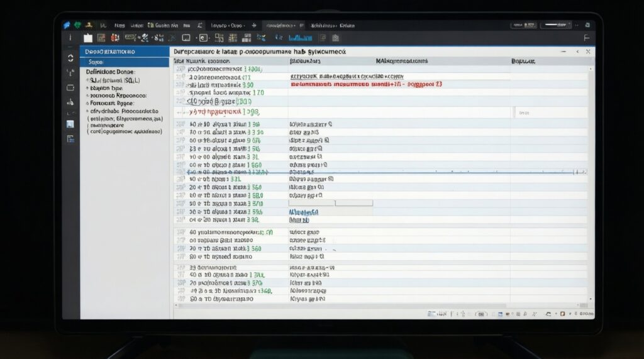Click the green icon in the top bar
This screenshot has width=644, height=359.
pyautogui.click(x=77, y=26)
